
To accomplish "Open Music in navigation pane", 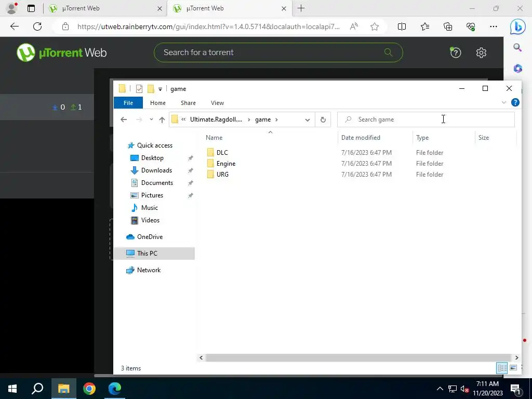I will click(149, 208).
